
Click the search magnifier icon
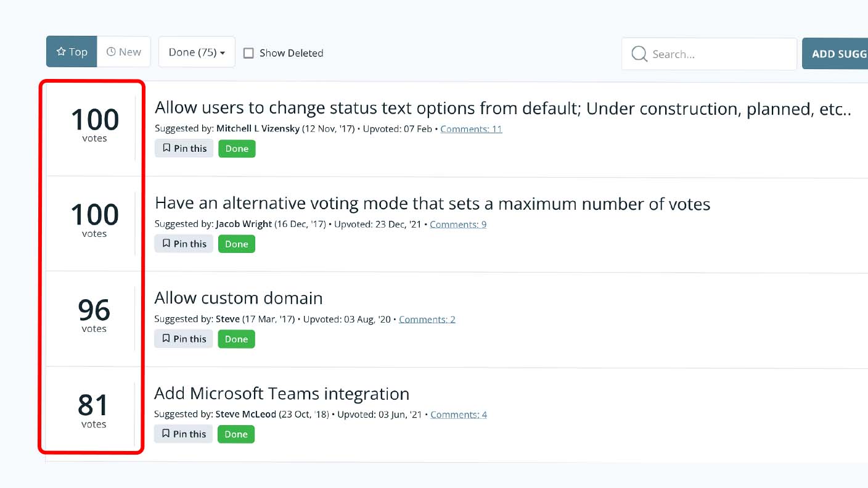click(639, 54)
